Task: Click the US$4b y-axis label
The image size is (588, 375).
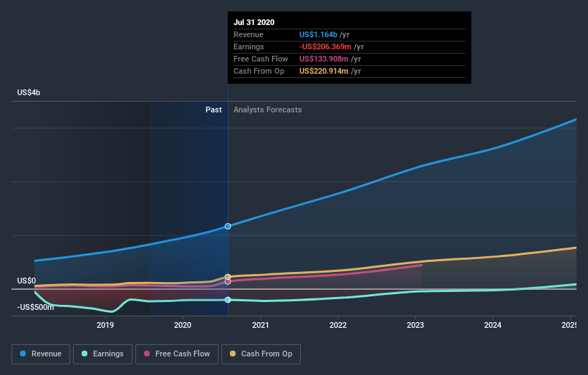Action: pyautogui.click(x=29, y=92)
